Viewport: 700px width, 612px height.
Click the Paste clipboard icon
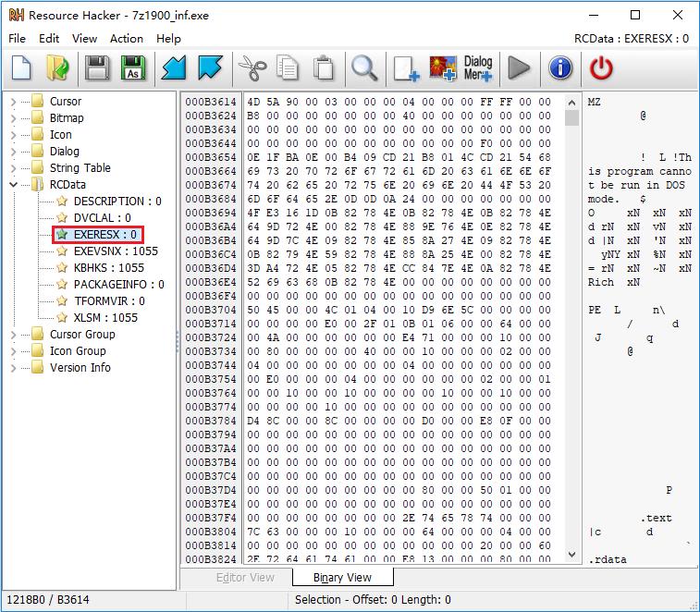324,68
